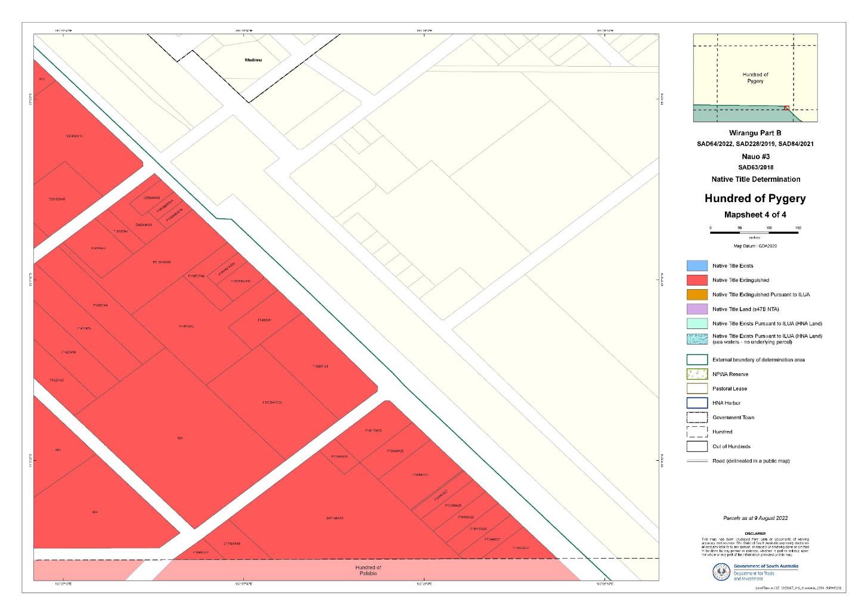This screenshot has width=868, height=614.
Task: Click the 'Native Title Extinguished' legend label
Action: click(x=740, y=280)
